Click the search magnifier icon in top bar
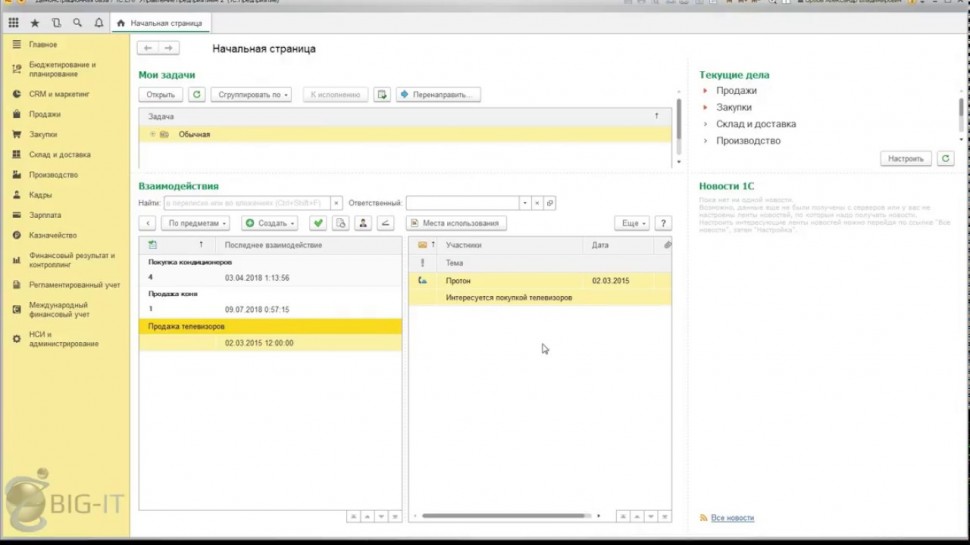Viewport: 970px width, 545px height. point(77,22)
